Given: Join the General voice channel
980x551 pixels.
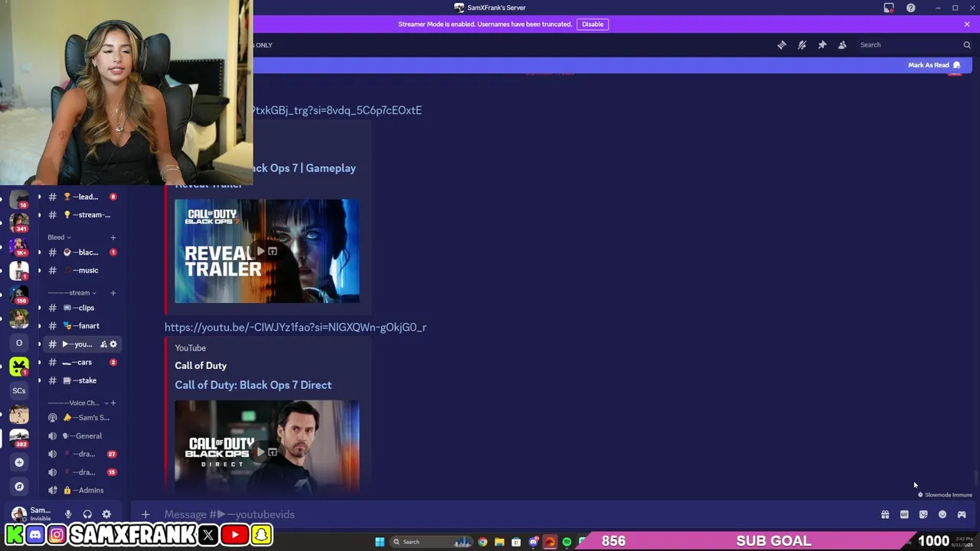Looking at the screenshot, I should coord(82,436).
